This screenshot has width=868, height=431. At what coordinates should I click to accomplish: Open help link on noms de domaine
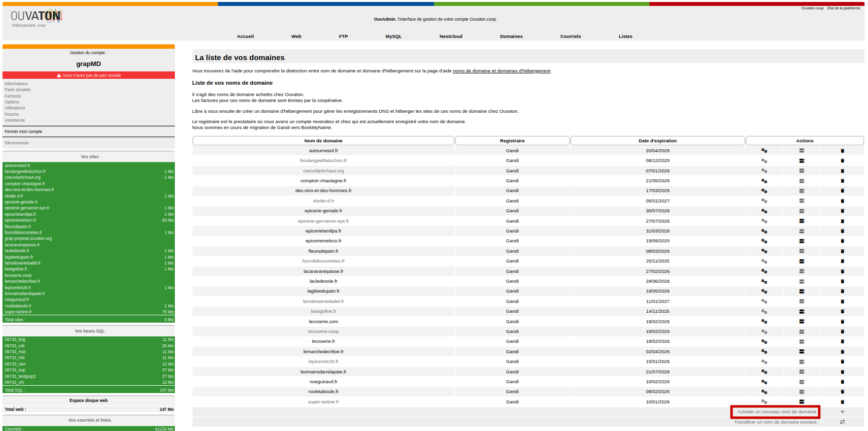(x=501, y=71)
